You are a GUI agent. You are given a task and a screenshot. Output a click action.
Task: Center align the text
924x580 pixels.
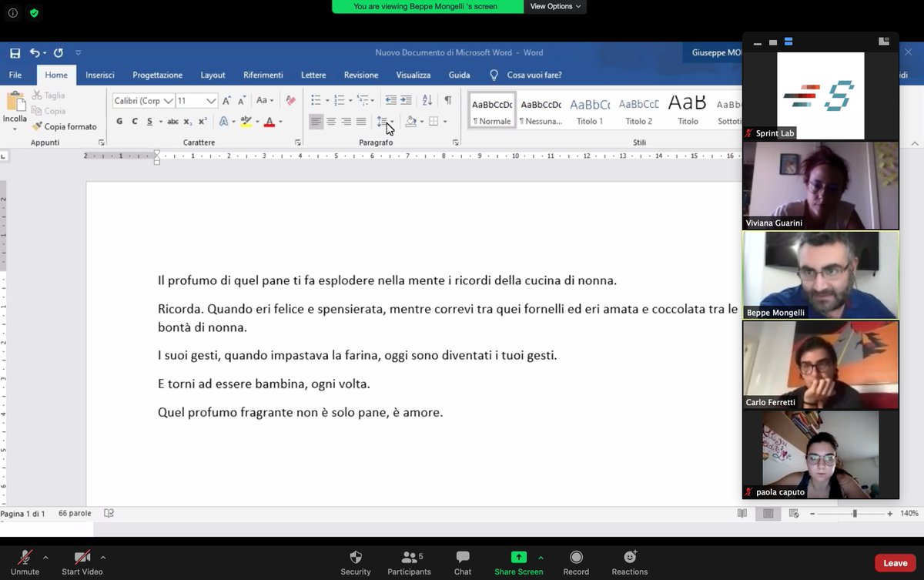coord(331,122)
